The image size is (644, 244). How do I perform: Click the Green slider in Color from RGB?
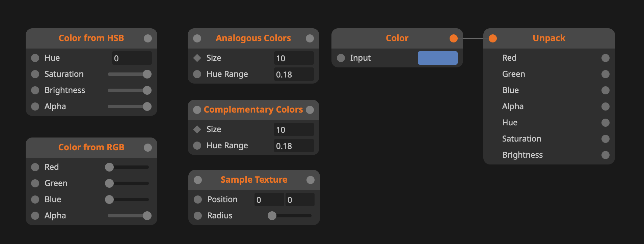point(128,183)
